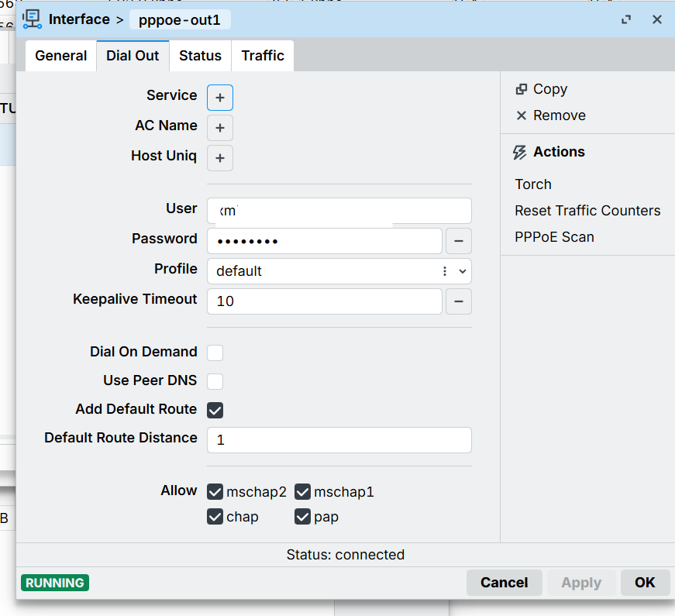Uncheck the mschap2 allow checkbox
The width and height of the screenshot is (675, 616).
(215, 491)
